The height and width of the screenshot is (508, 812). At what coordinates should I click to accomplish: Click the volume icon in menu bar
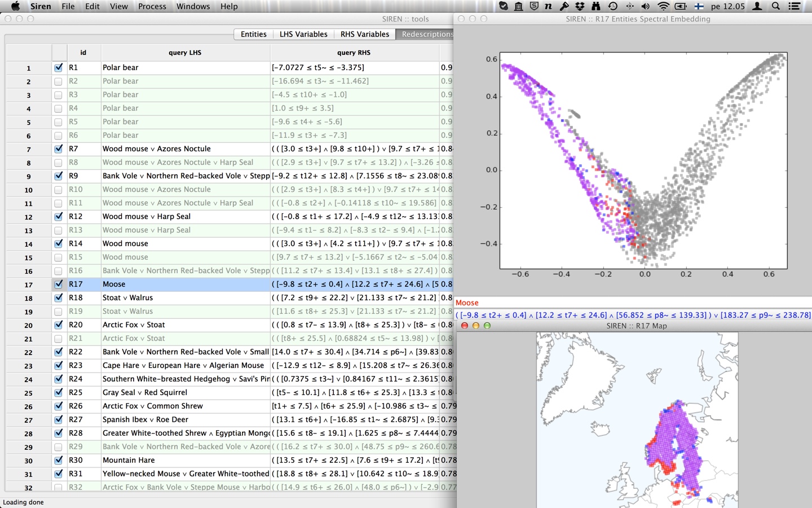(x=646, y=6)
